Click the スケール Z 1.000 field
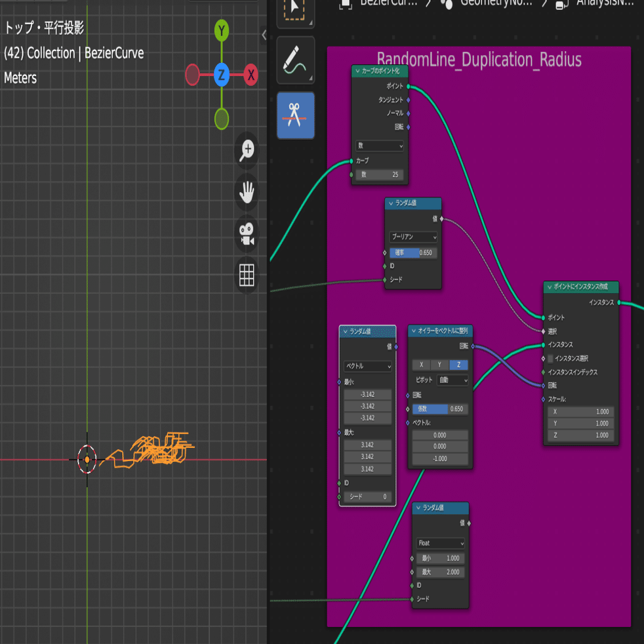 pos(581,435)
